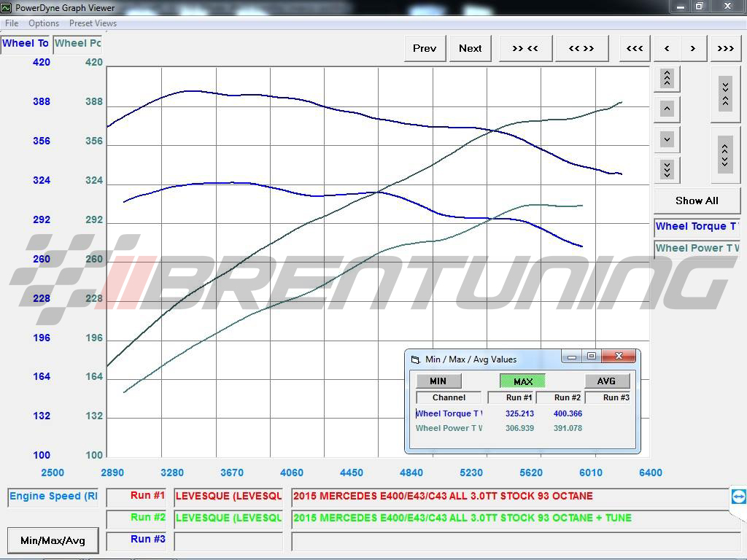Toggle the teal Wheel Power channel button
Viewport: 747px width, 560px height.
click(x=697, y=248)
